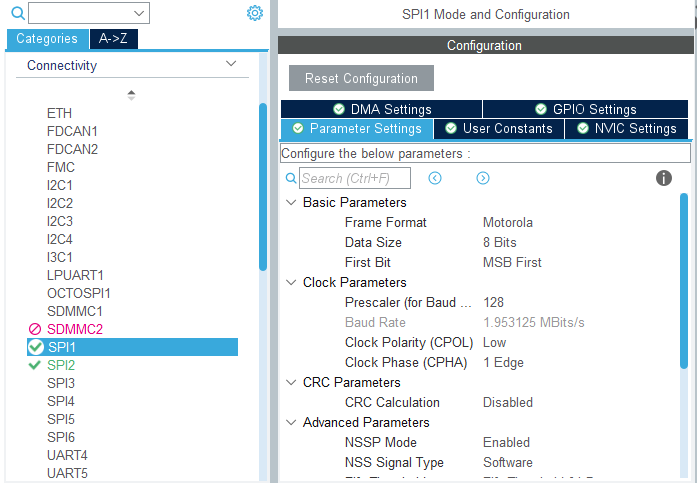Screen dimensions: 697x483
Task: Open the settings gear icon
Action: click(255, 13)
